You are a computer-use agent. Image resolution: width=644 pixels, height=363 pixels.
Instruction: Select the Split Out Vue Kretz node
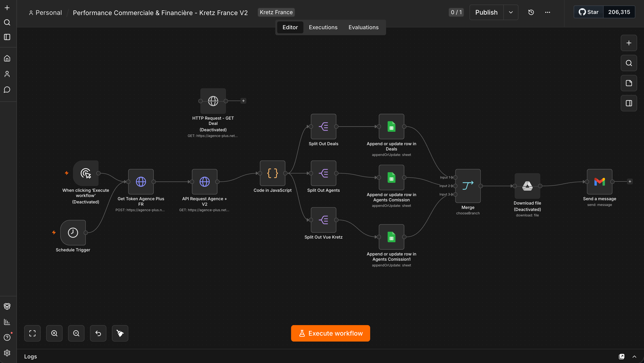click(x=324, y=220)
